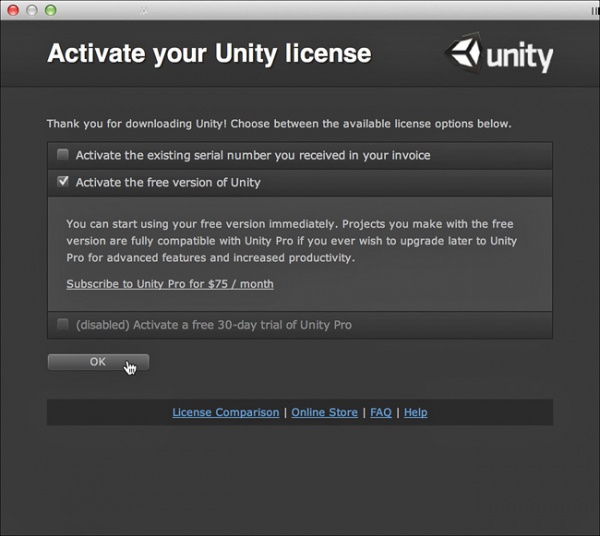600x536 pixels.
Task: Check the existing serial number checkbox
Action: click(63, 155)
